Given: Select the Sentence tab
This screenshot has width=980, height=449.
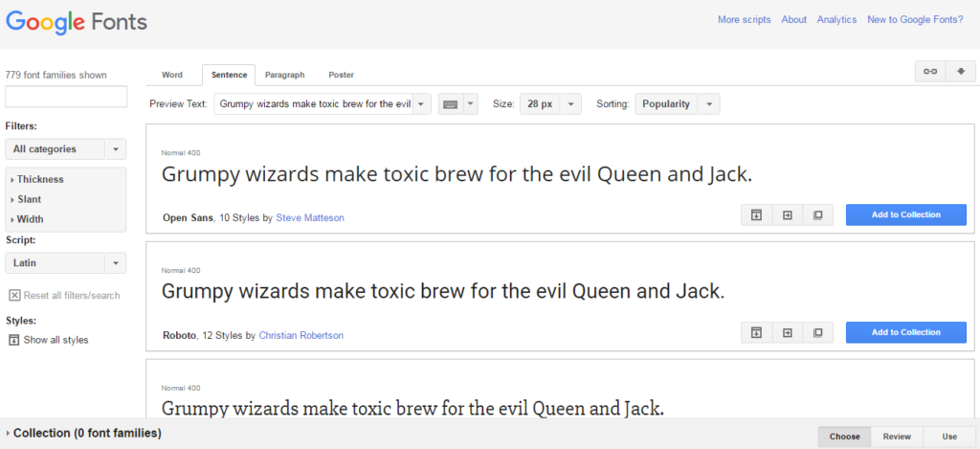Looking at the screenshot, I should [x=229, y=75].
